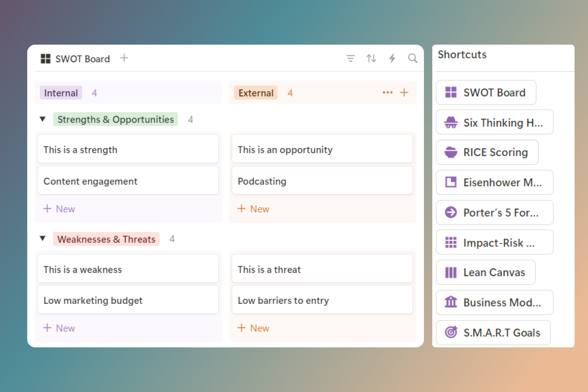Click the sort arrows icon
The height and width of the screenshot is (392, 588).
pos(371,58)
